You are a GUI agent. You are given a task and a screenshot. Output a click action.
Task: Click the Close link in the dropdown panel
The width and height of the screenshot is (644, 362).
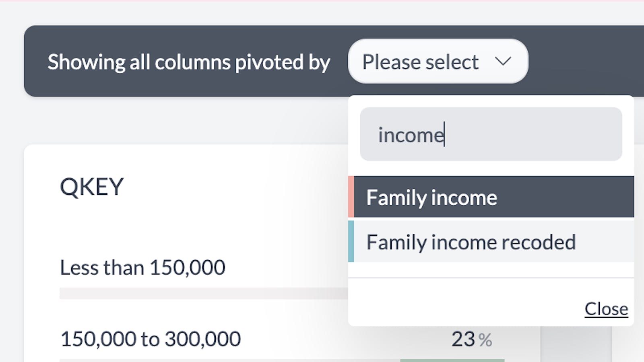pos(606,309)
